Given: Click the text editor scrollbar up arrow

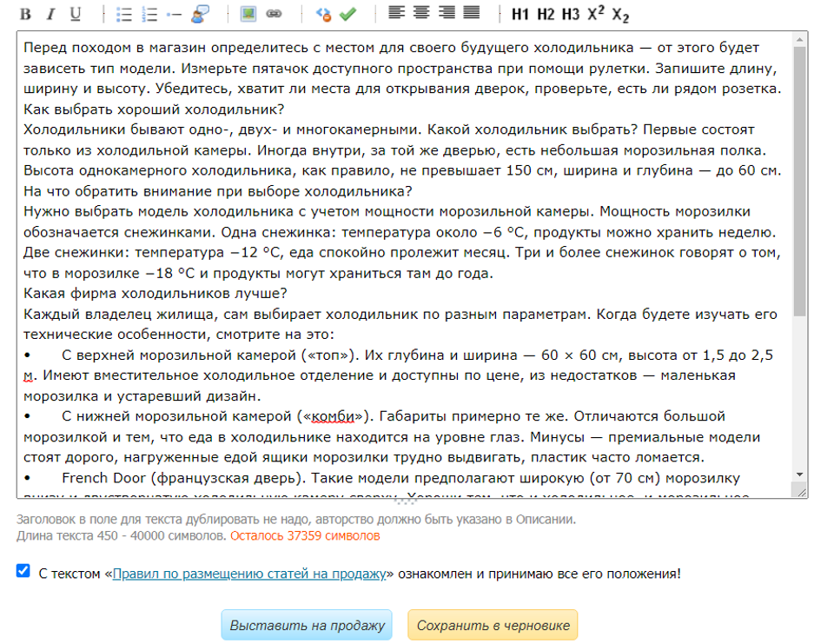Looking at the screenshot, I should [799, 40].
